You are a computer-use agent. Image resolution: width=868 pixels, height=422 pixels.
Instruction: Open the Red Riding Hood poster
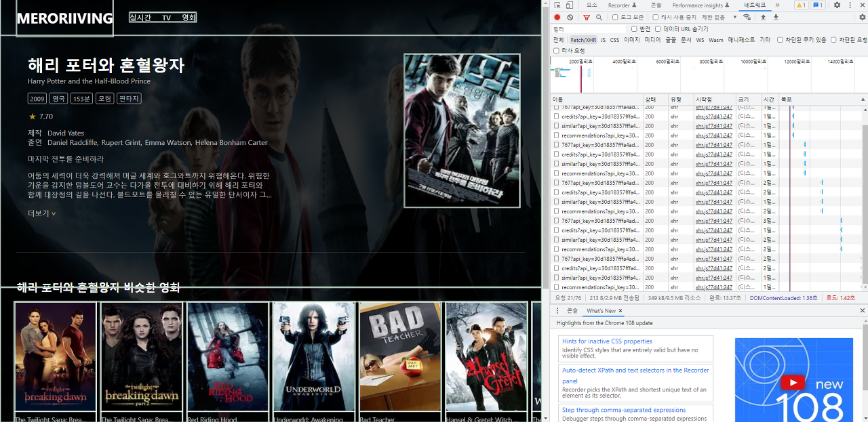(x=228, y=356)
